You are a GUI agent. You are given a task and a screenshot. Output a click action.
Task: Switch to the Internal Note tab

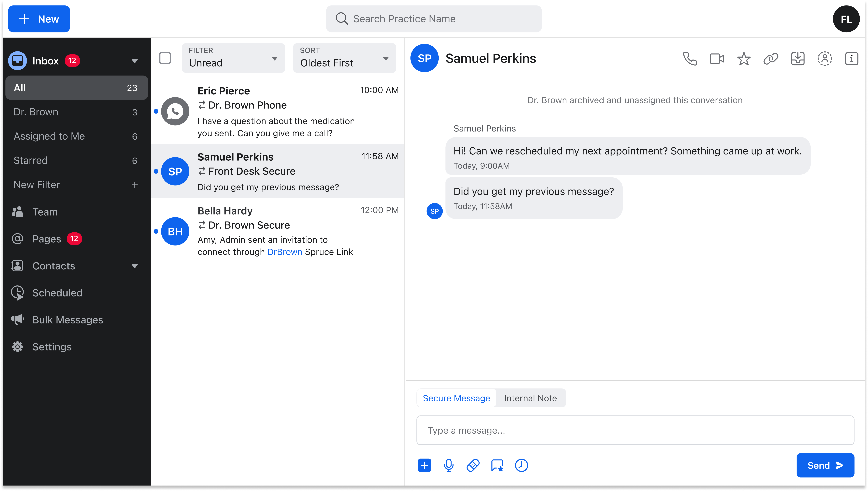point(530,398)
